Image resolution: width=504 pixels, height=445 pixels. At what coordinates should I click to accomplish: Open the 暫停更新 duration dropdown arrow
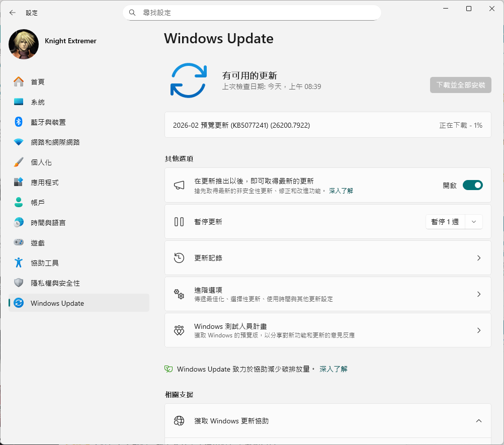[x=473, y=222]
